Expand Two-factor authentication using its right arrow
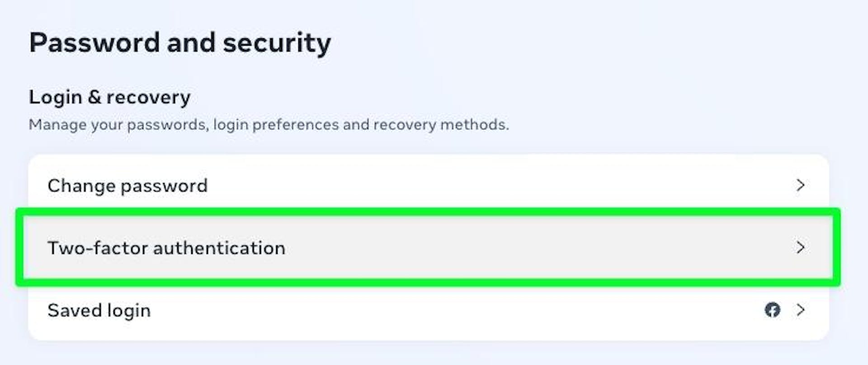 pyautogui.click(x=800, y=248)
